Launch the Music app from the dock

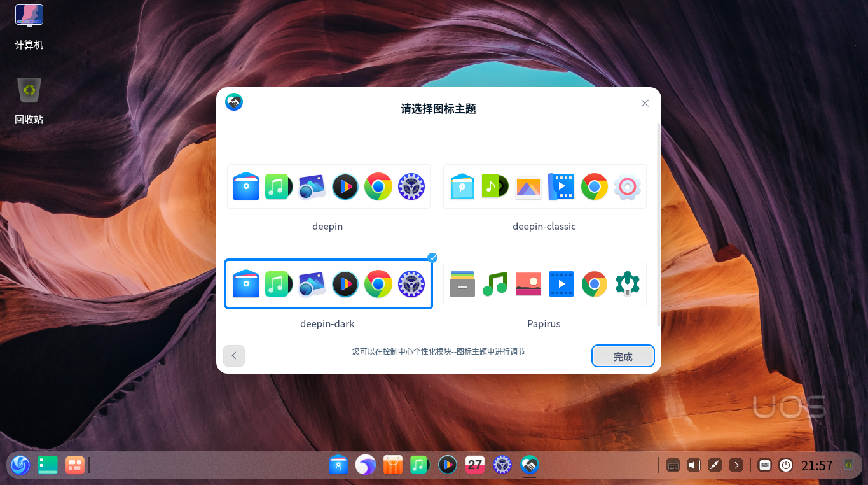[x=420, y=465]
